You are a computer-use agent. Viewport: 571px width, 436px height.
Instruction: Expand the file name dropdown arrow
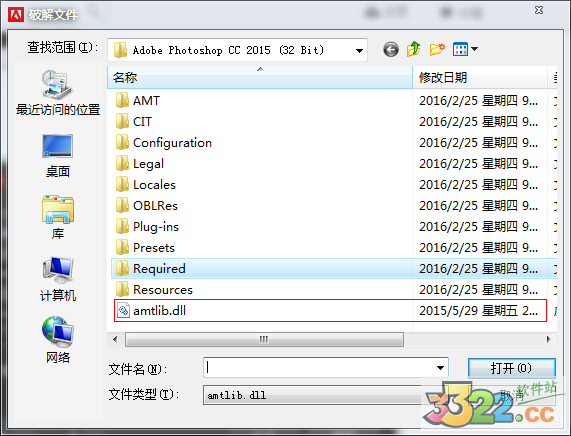[x=440, y=368]
